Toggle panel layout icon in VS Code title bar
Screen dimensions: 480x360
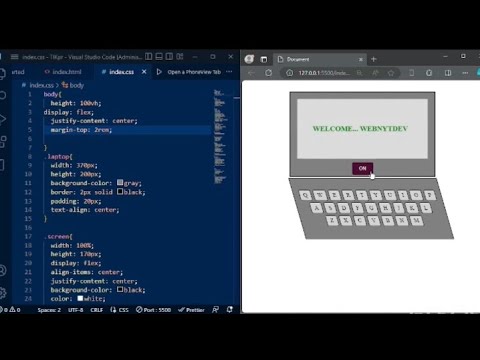(159, 57)
